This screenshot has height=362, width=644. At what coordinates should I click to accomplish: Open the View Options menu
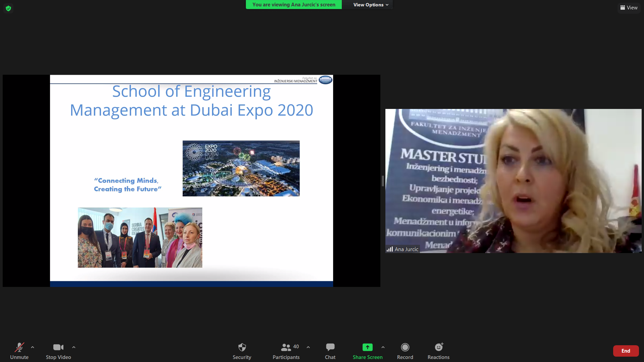[x=371, y=5]
